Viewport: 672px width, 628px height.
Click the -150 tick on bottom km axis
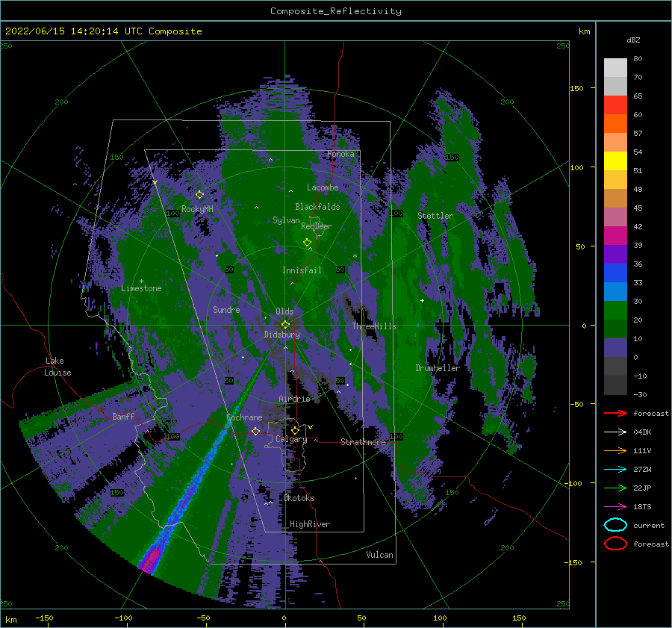point(44,618)
